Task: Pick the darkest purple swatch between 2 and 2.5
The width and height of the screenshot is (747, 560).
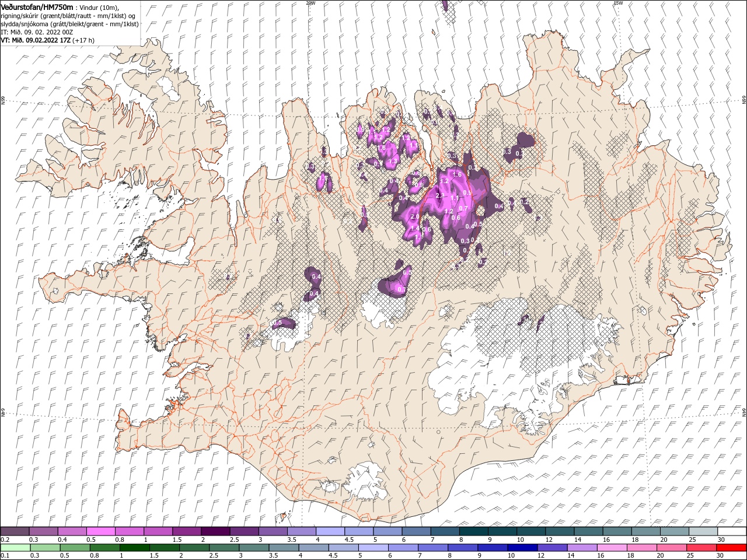Action: pyautogui.click(x=215, y=531)
